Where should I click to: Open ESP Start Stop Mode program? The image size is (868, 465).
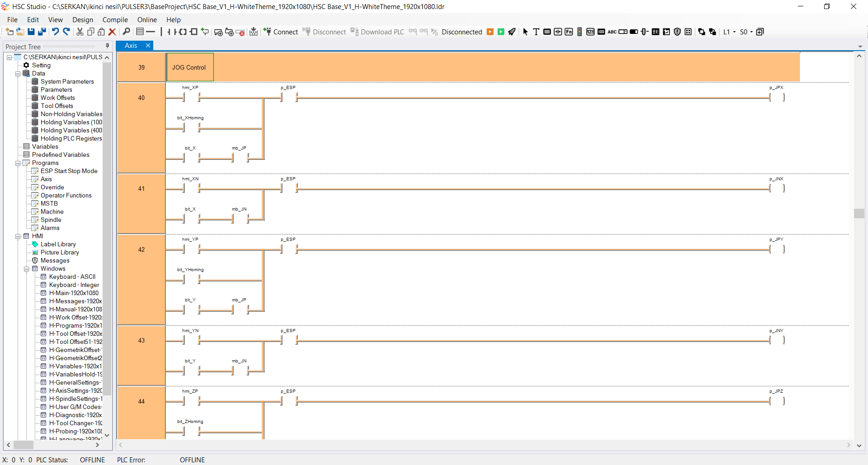69,171
